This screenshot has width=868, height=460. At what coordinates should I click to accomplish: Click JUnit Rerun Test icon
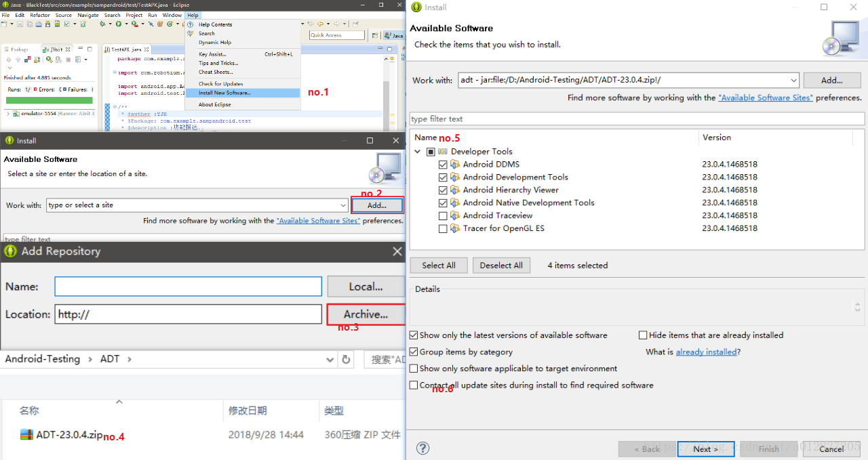tap(50, 60)
